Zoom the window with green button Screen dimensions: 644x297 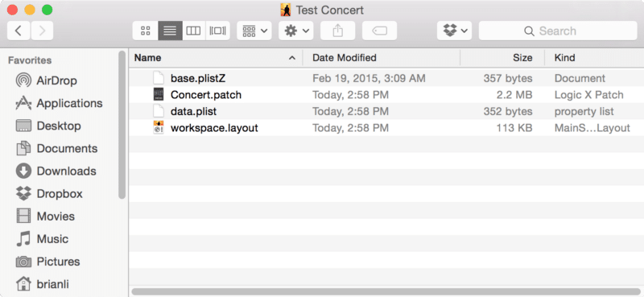click(x=47, y=10)
